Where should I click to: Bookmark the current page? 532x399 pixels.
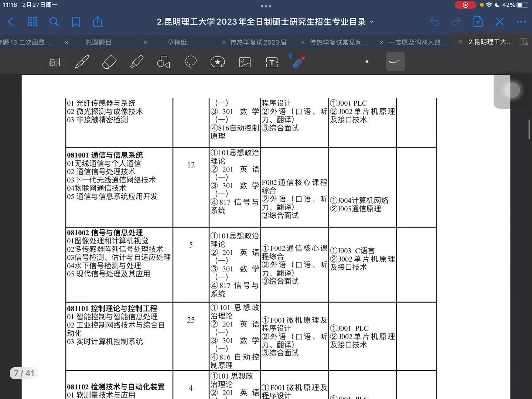click(x=76, y=22)
